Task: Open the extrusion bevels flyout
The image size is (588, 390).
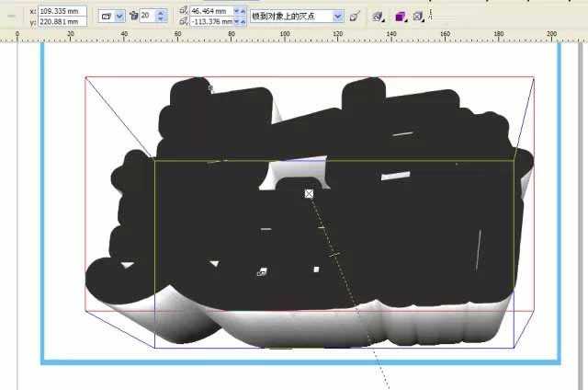Action: pos(418,16)
